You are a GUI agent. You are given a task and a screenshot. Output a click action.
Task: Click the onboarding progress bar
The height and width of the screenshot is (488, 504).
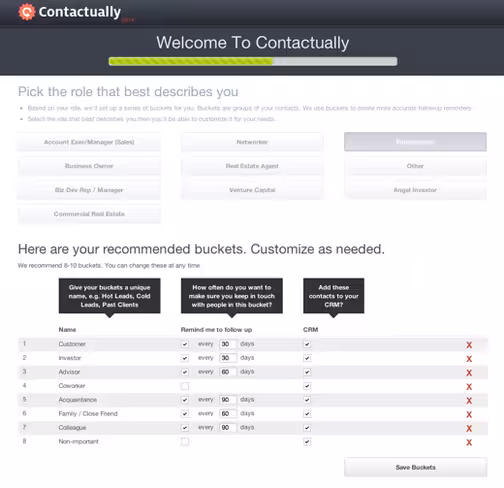pyautogui.click(x=253, y=61)
